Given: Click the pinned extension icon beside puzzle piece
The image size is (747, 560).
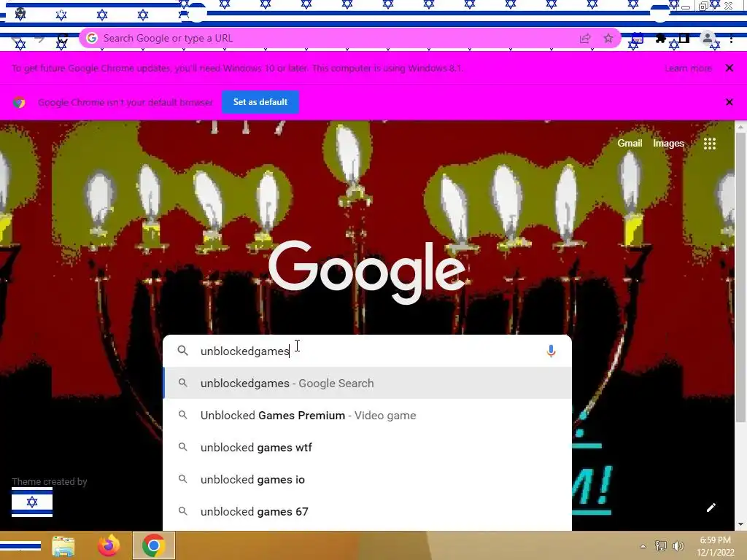Looking at the screenshot, I should (x=637, y=39).
